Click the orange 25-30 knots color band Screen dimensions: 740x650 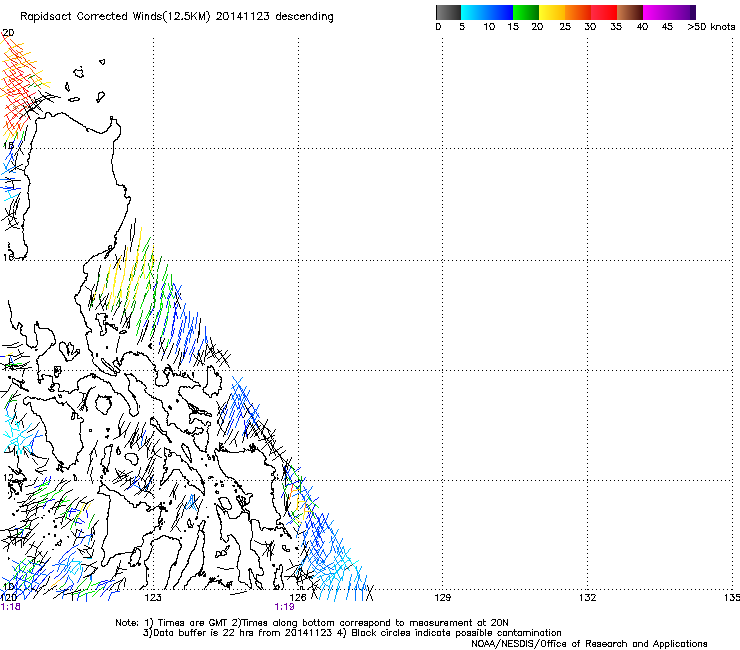[578, 12]
